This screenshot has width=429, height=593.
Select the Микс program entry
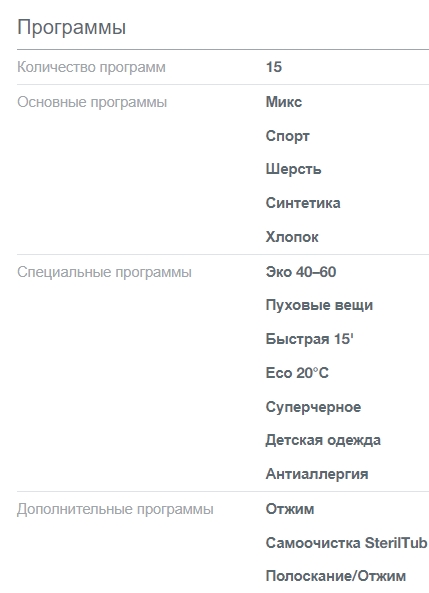pyautogui.click(x=284, y=102)
